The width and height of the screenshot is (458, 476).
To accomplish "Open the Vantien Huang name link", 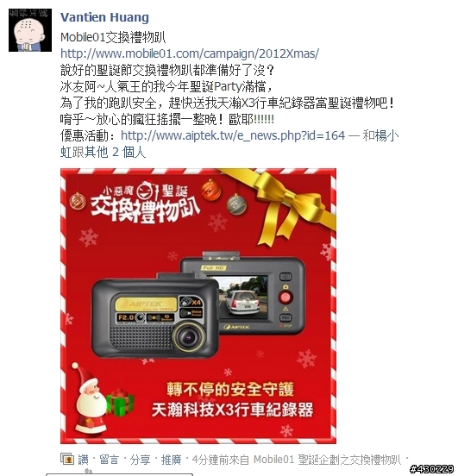I will click(x=104, y=17).
